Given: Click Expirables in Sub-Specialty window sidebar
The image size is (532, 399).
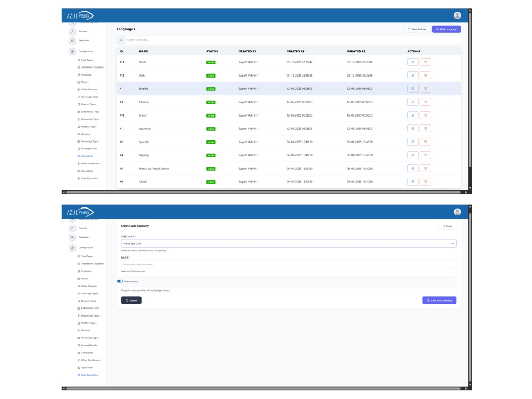Looking at the screenshot, I should point(84,237).
